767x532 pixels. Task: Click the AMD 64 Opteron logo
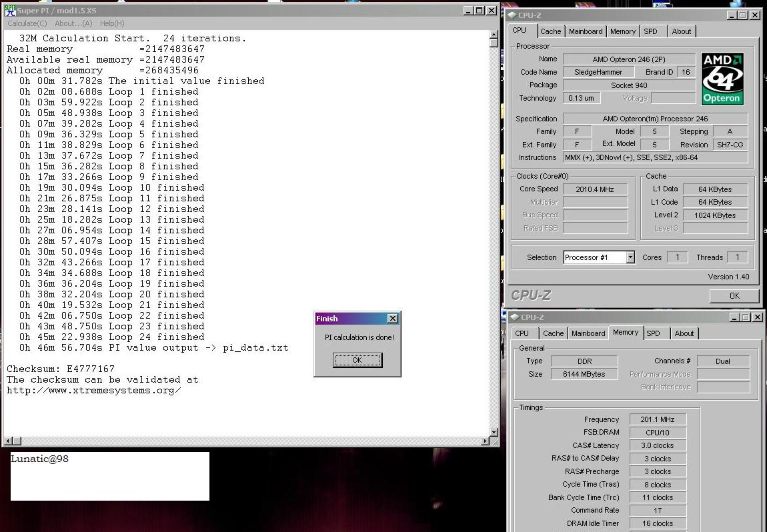coord(722,79)
